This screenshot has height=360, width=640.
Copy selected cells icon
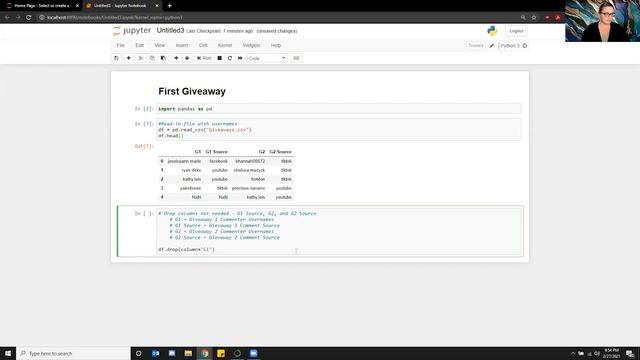152,58
